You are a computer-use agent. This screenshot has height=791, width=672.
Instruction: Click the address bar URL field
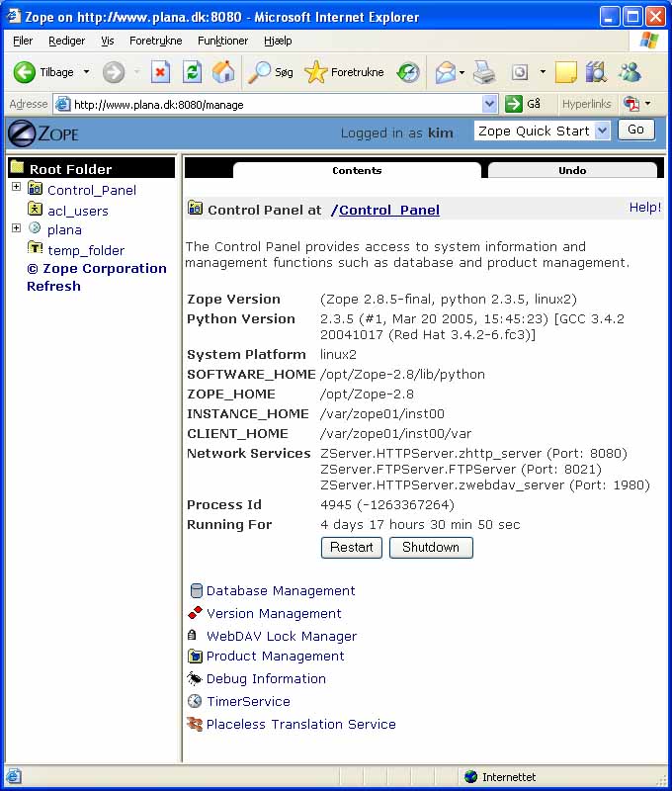[x=277, y=104]
